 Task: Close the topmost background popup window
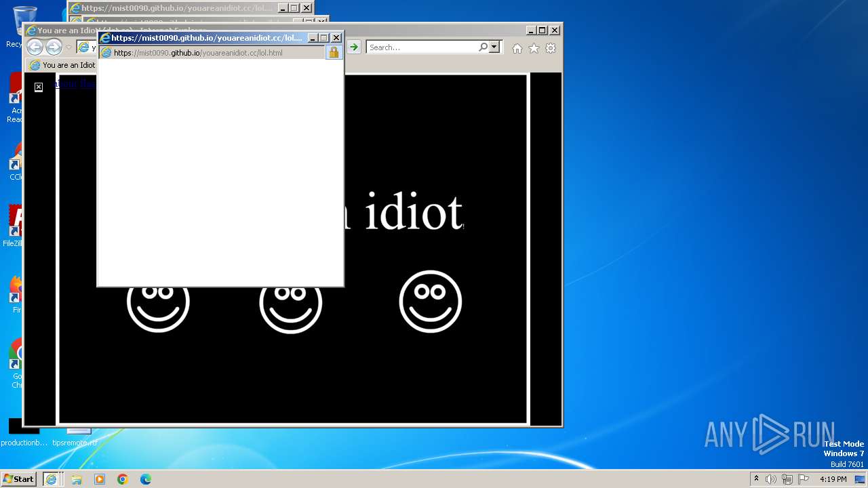[307, 8]
